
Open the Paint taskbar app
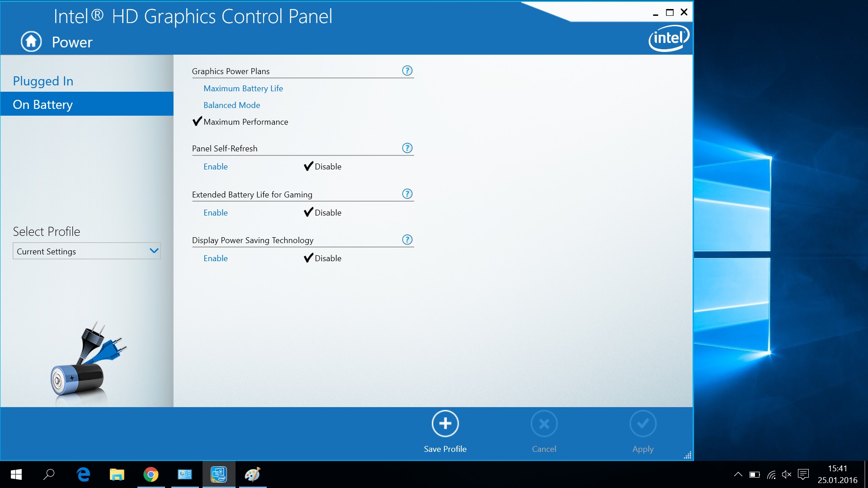click(x=253, y=474)
